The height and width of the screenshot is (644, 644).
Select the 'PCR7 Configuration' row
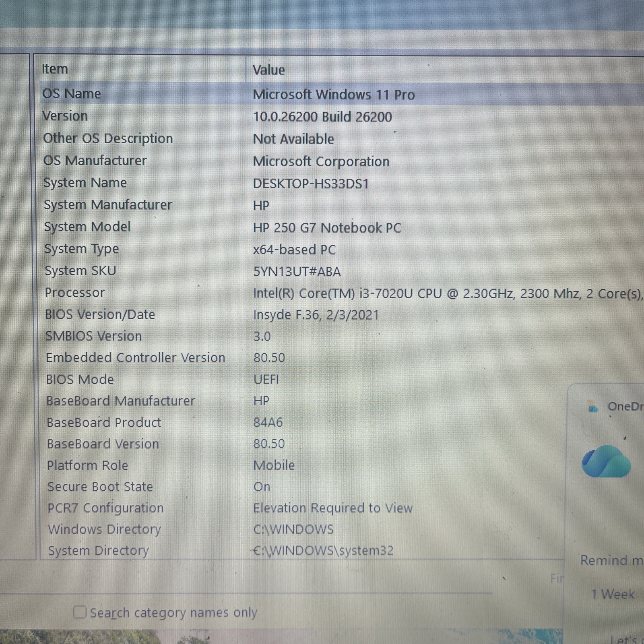click(106, 508)
